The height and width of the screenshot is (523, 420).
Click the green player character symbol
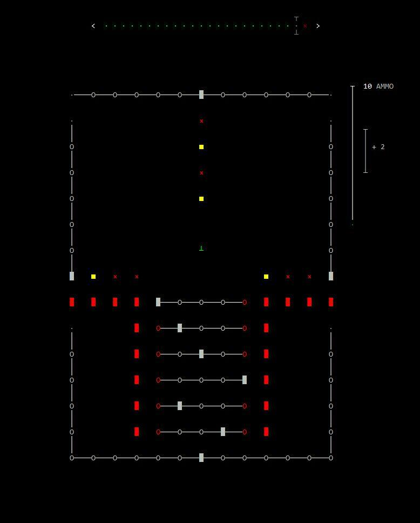pyautogui.click(x=201, y=249)
